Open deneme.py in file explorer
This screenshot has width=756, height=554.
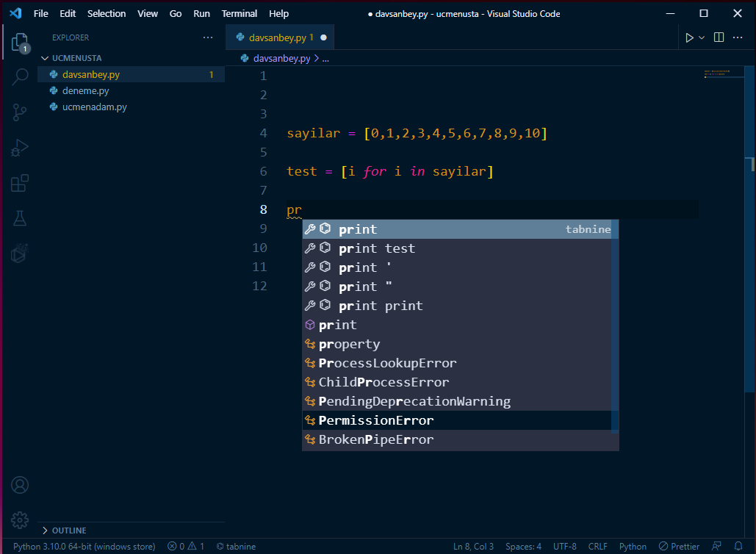(x=131, y=90)
